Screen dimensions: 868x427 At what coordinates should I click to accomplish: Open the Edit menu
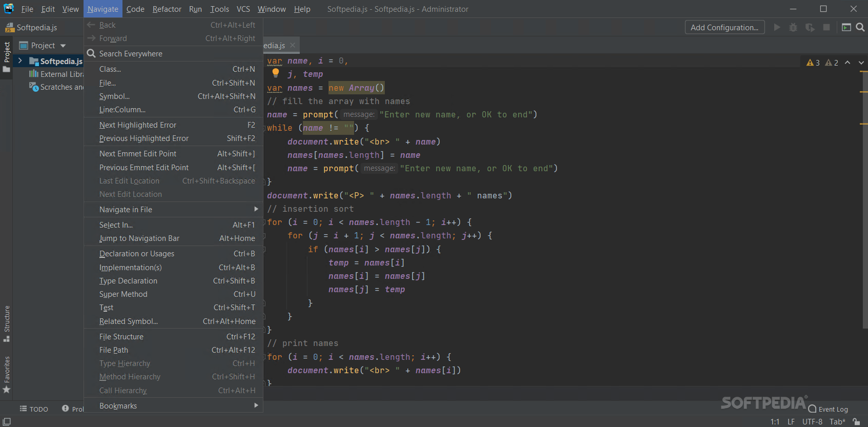(48, 9)
